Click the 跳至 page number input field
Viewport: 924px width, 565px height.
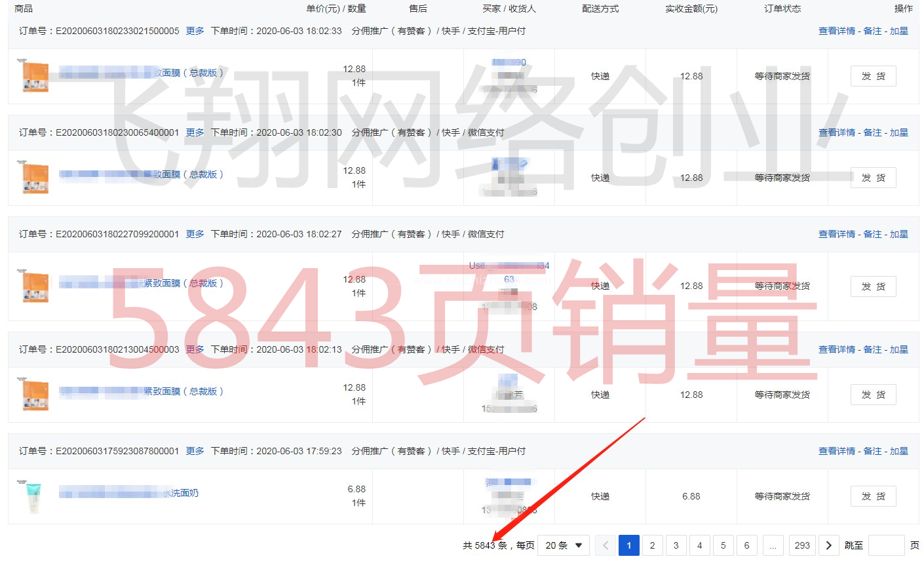point(886,545)
